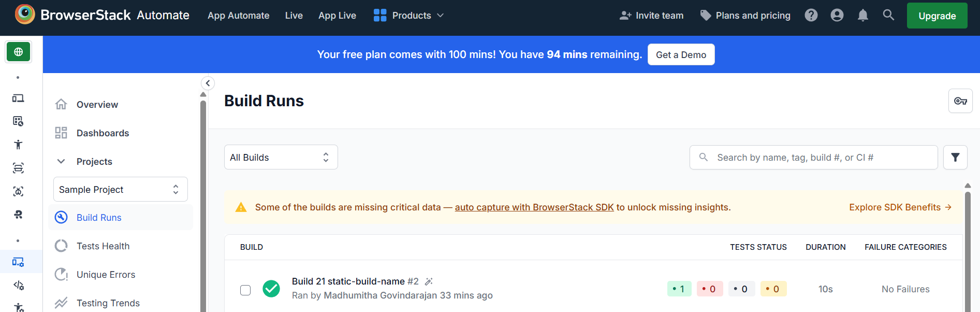Click the Invite team person-plus icon
This screenshot has width=980, height=312.
pos(625,16)
